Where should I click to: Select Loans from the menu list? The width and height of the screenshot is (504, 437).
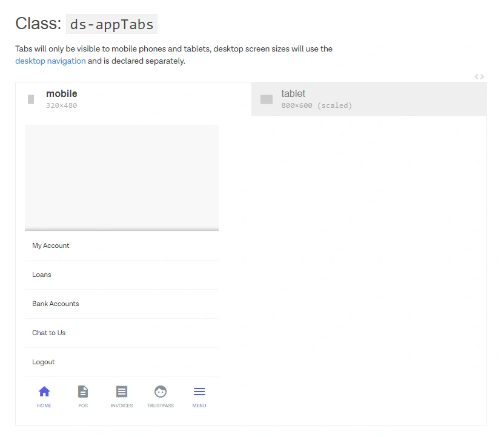tap(42, 275)
